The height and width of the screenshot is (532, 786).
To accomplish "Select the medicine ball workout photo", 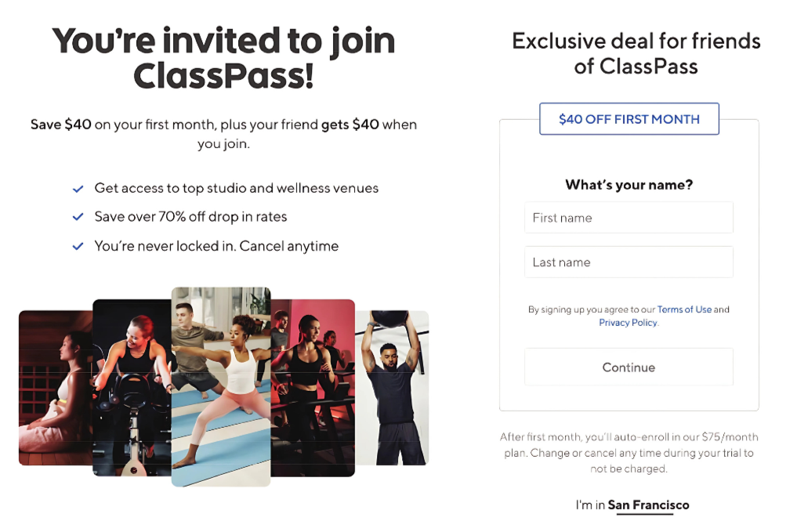I will (392, 388).
